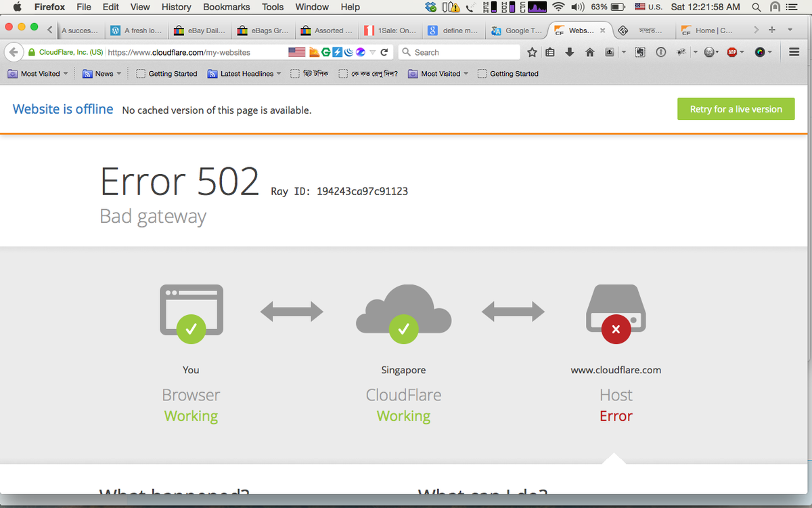Open the Firefox hamburger menu
The image size is (812, 508).
pos(794,52)
